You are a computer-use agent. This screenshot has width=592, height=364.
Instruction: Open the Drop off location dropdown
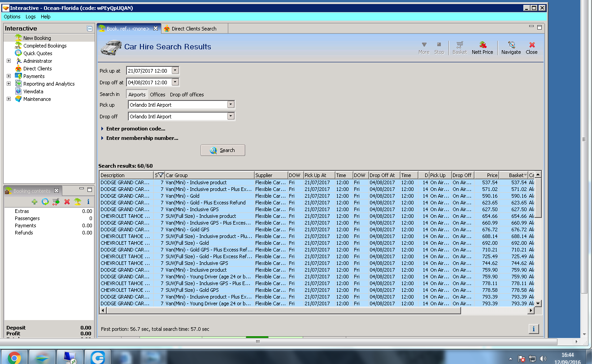231,116
